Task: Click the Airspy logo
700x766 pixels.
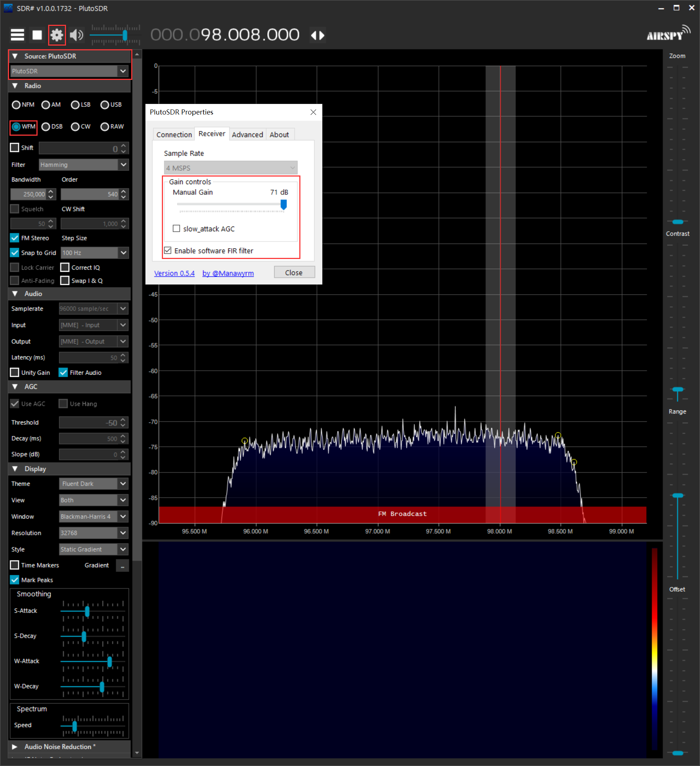Action: click(668, 34)
